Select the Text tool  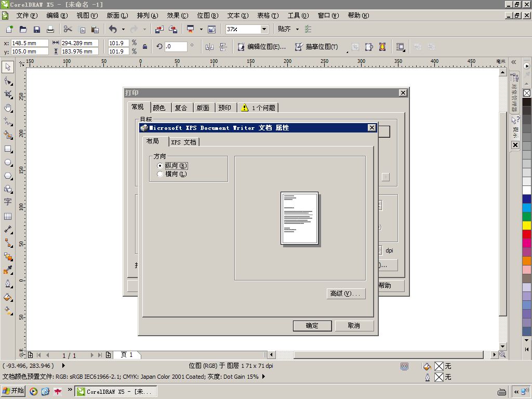8,202
